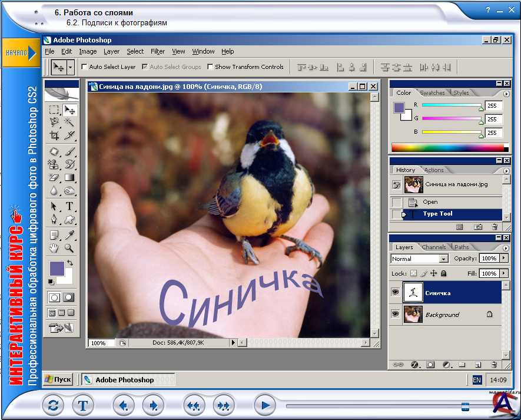Open the Filter menu

[157, 51]
